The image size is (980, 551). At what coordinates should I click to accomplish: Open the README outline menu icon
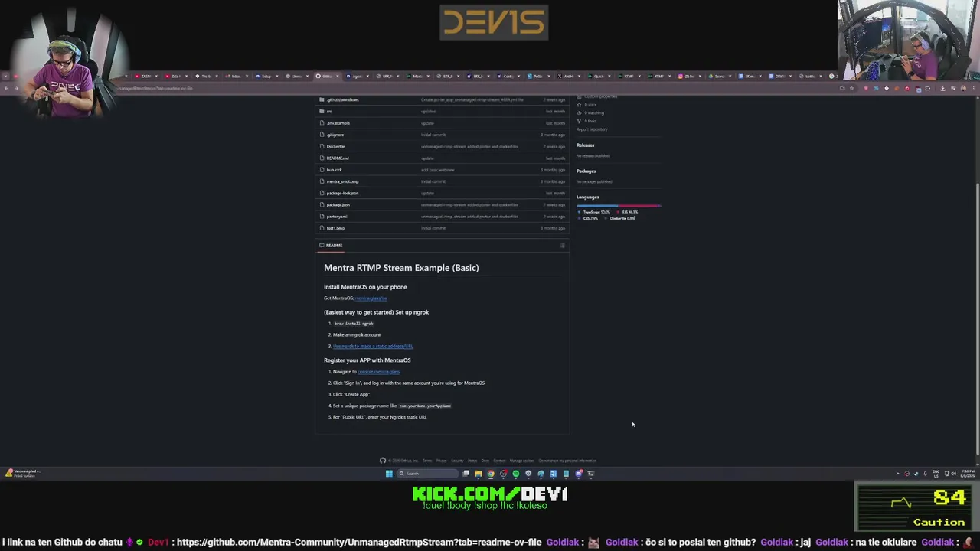tap(562, 246)
